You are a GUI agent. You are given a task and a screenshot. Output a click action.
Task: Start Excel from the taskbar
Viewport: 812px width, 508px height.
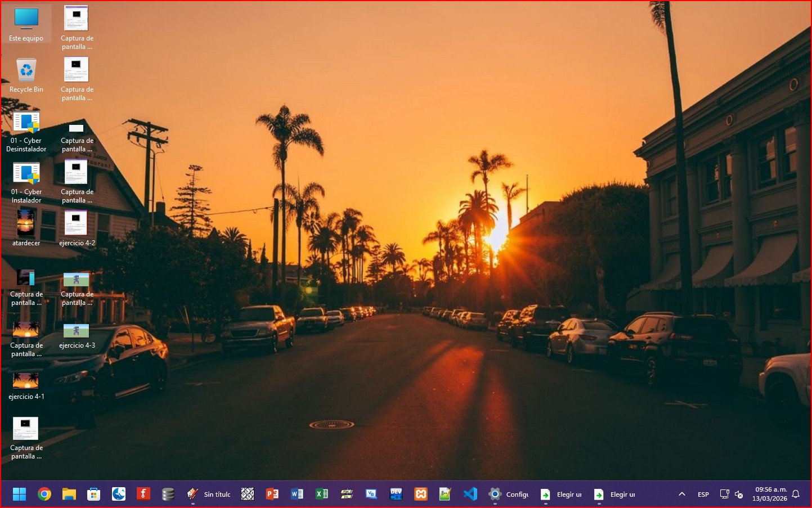322,494
